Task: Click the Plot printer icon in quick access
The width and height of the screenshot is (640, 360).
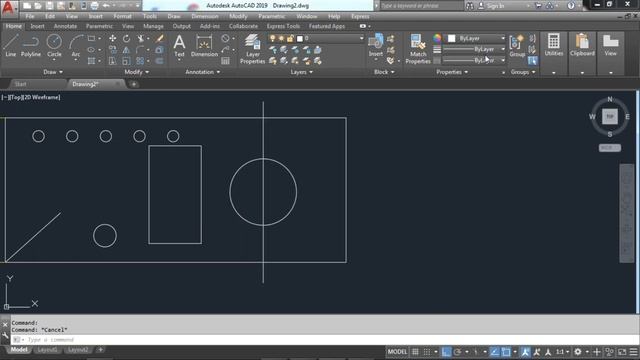Action: pos(94,6)
